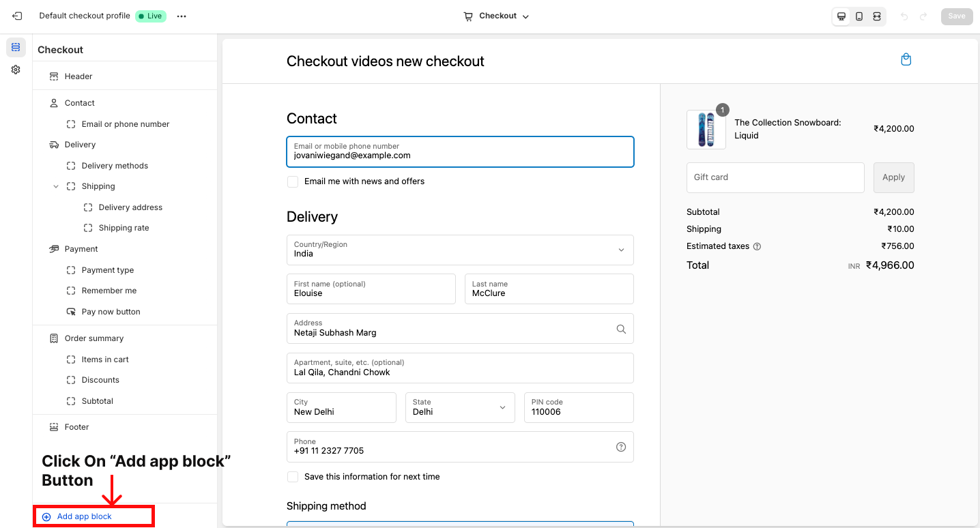Open the three-dot more actions menu
This screenshot has height=528, width=980.
(x=182, y=16)
